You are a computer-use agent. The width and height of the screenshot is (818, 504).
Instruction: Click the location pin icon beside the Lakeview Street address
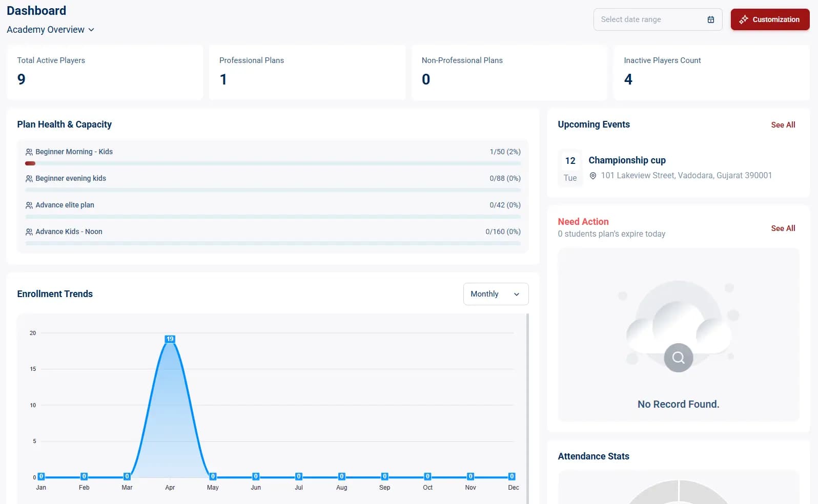pos(593,176)
